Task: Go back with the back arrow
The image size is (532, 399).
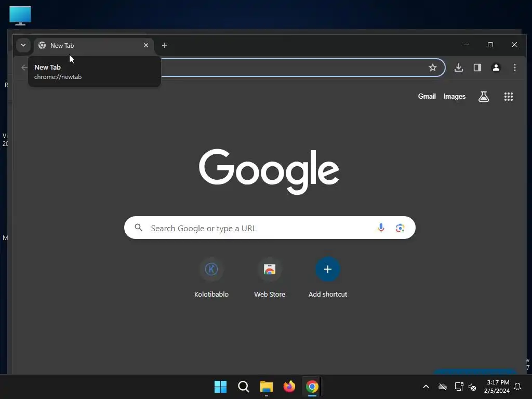Action: (x=24, y=68)
